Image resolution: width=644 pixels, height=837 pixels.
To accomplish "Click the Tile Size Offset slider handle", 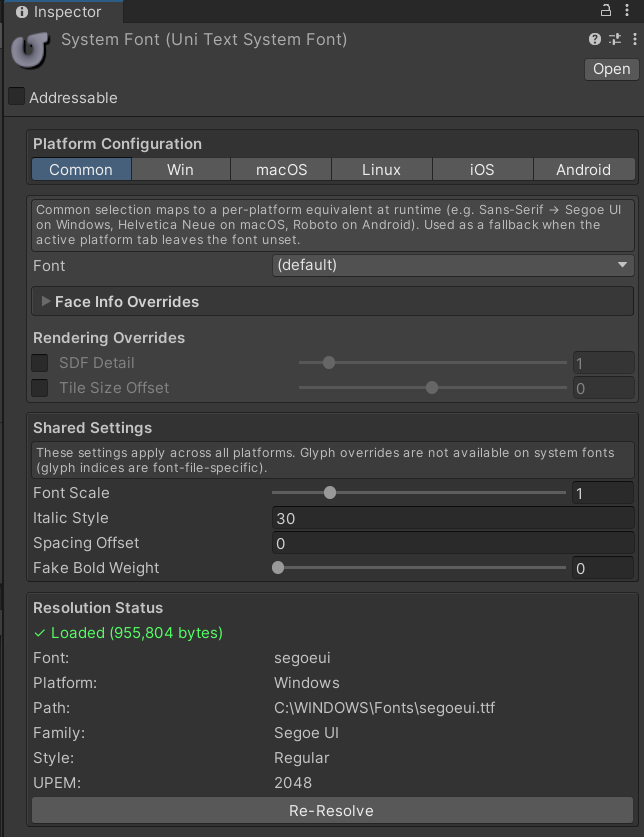I will click(432, 388).
